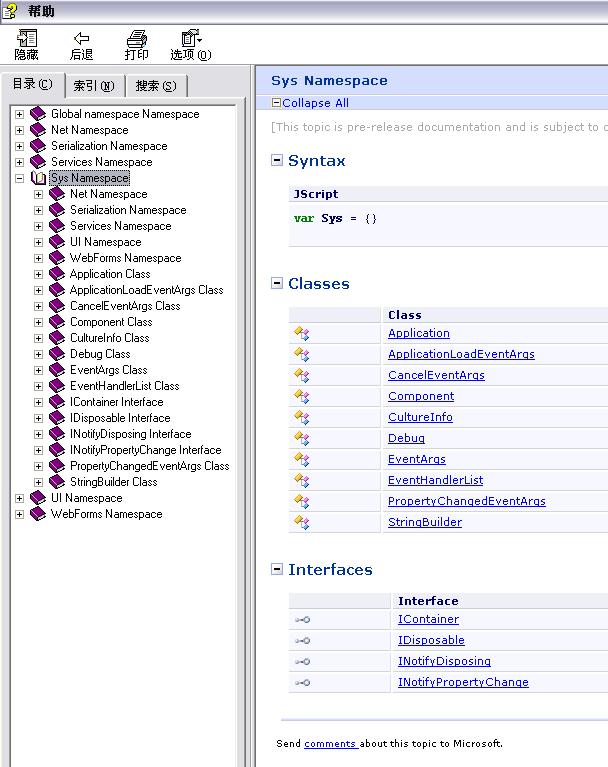Click the book icon next to Debug Class
The width and height of the screenshot is (608, 767).
(x=57, y=354)
